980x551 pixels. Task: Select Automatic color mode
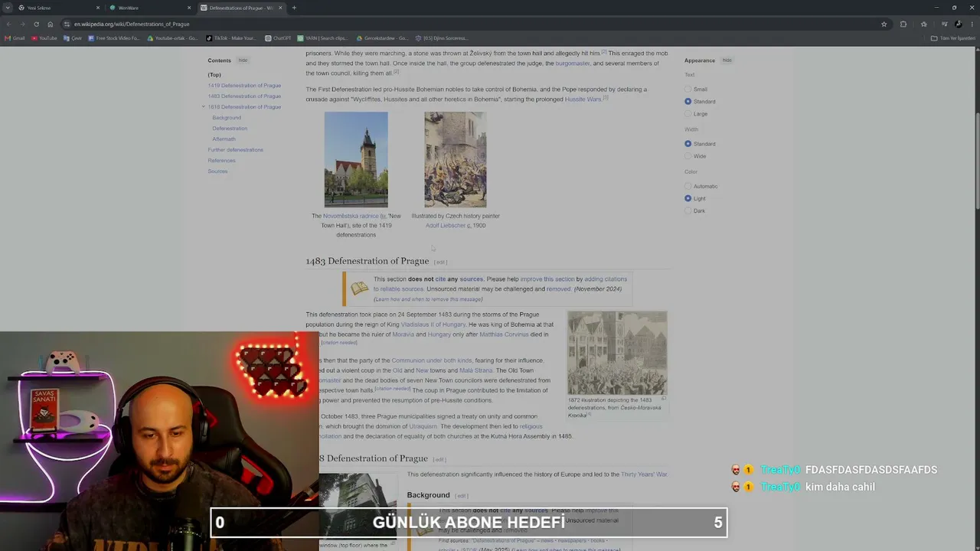[x=688, y=187]
